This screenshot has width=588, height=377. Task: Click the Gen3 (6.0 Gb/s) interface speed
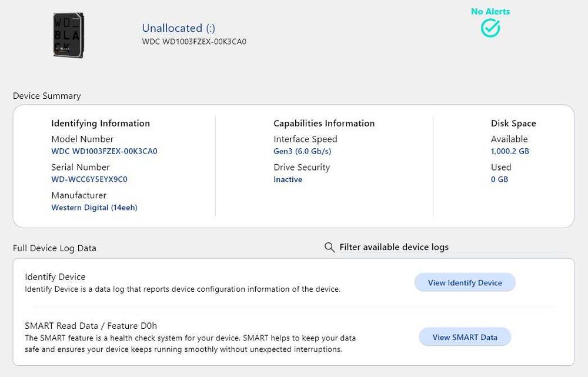[x=302, y=151]
